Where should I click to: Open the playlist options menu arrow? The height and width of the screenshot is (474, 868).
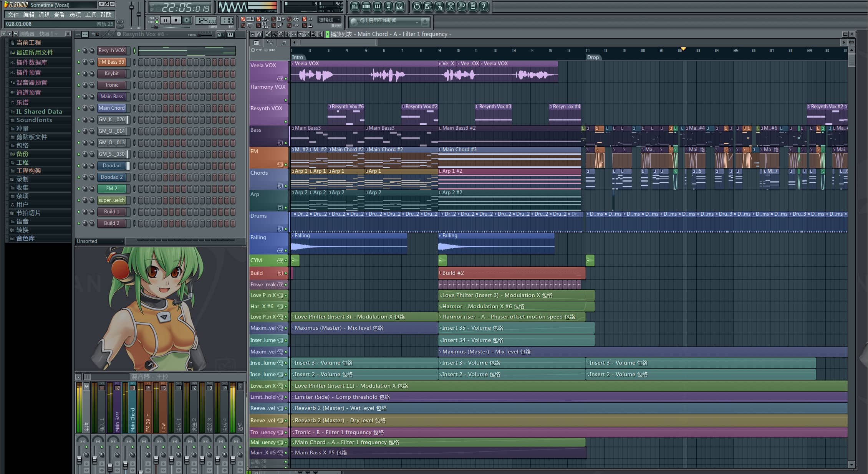coord(252,34)
